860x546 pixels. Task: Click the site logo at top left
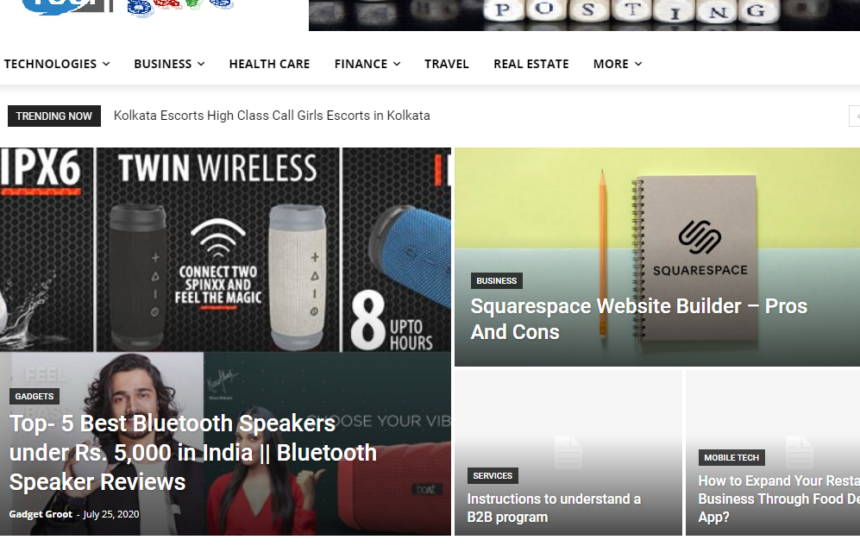coord(126,7)
